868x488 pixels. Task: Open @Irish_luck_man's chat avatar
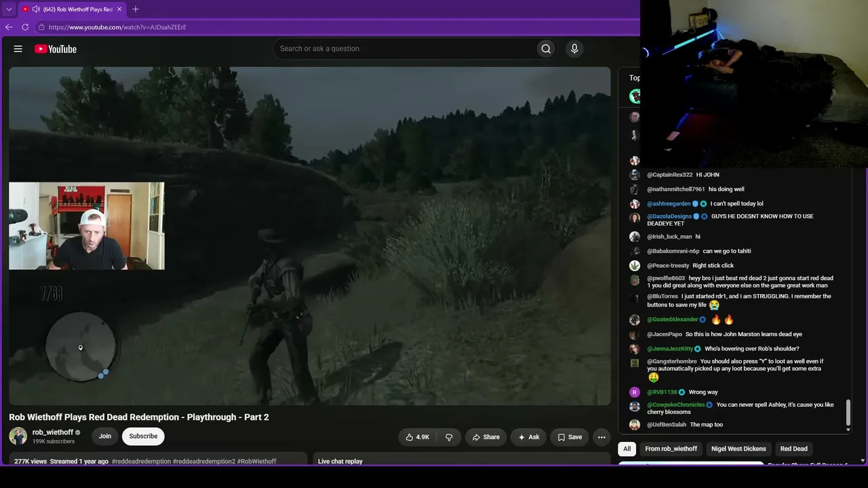pyautogui.click(x=635, y=237)
